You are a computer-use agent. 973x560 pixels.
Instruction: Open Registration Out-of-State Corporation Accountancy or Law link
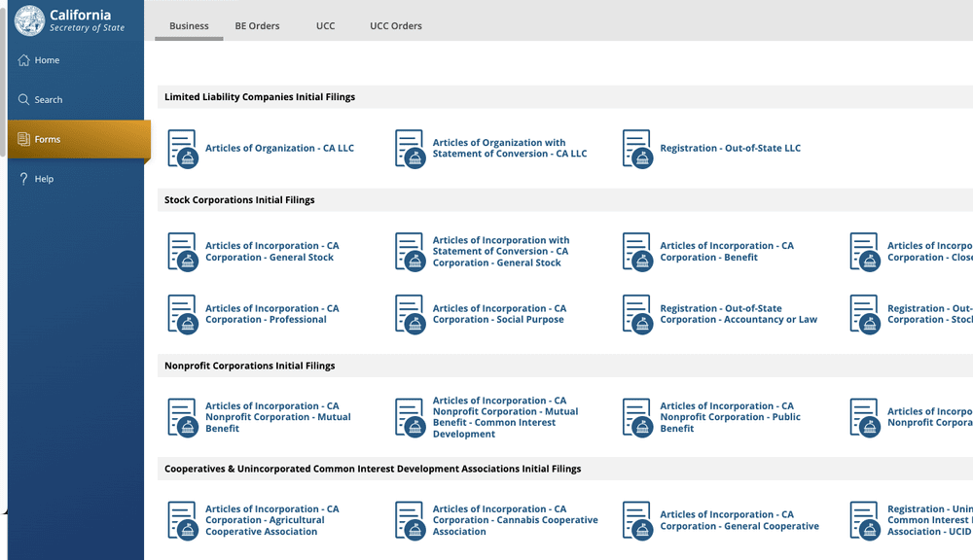coord(739,314)
